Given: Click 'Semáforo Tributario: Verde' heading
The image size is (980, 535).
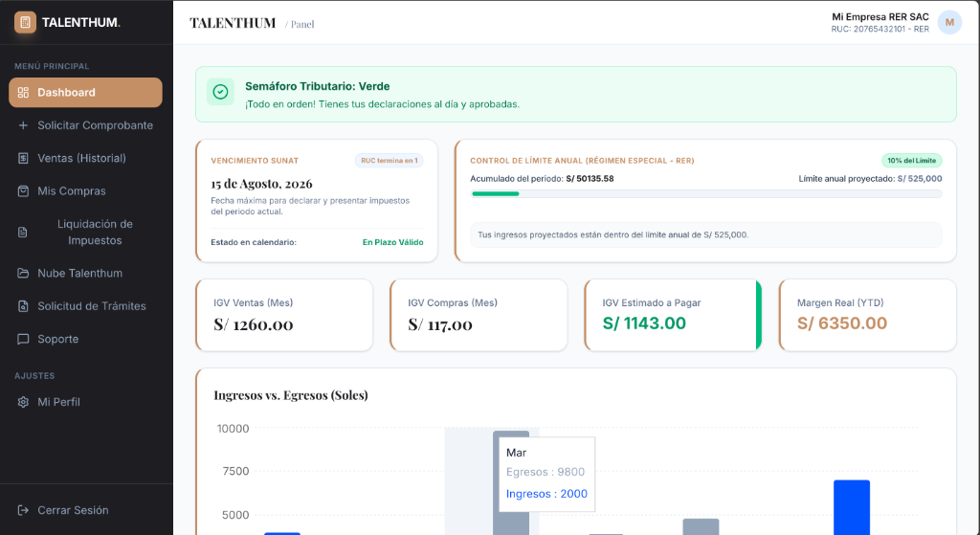Looking at the screenshot, I should coord(318,86).
